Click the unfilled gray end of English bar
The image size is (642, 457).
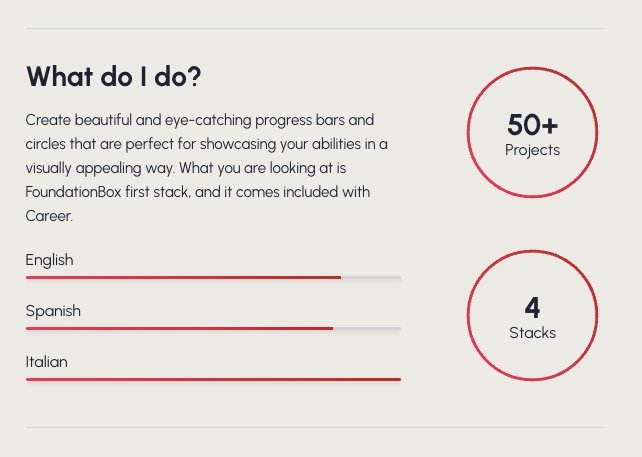pos(371,277)
